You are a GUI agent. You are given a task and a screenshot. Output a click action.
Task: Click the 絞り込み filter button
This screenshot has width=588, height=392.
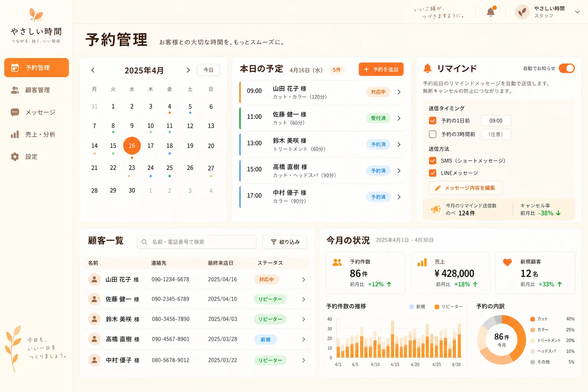pos(285,242)
